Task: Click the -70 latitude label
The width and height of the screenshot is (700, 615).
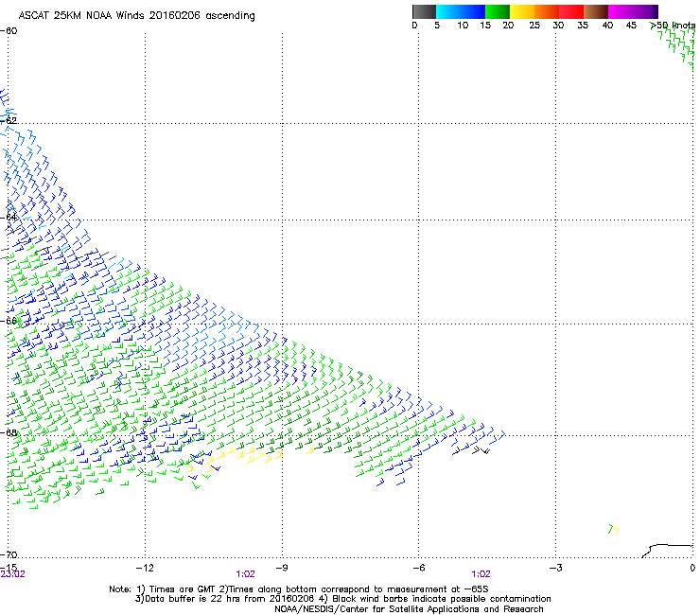Action: [9, 554]
